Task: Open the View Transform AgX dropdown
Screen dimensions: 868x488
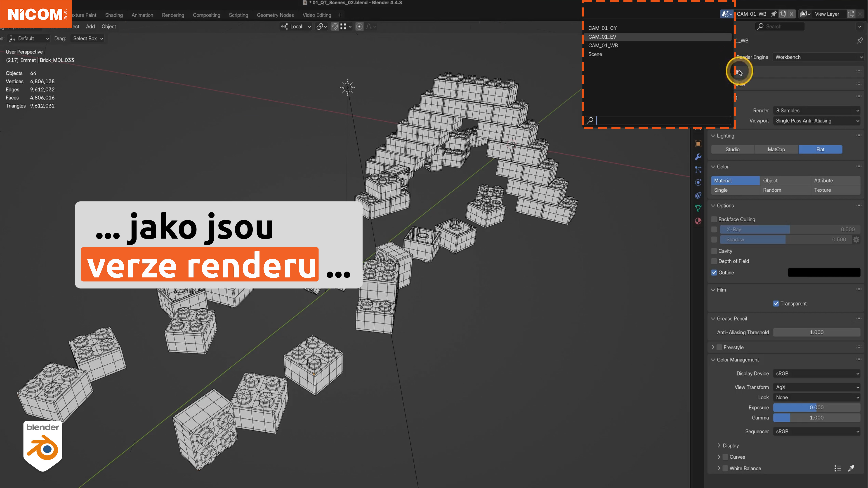Action: coord(817,387)
